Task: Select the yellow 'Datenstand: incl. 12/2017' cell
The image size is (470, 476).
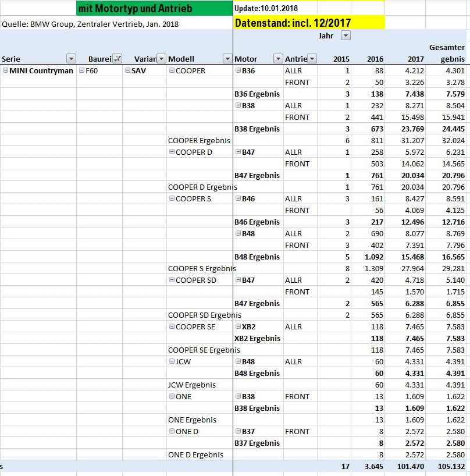Action: [x=309, y=23]
